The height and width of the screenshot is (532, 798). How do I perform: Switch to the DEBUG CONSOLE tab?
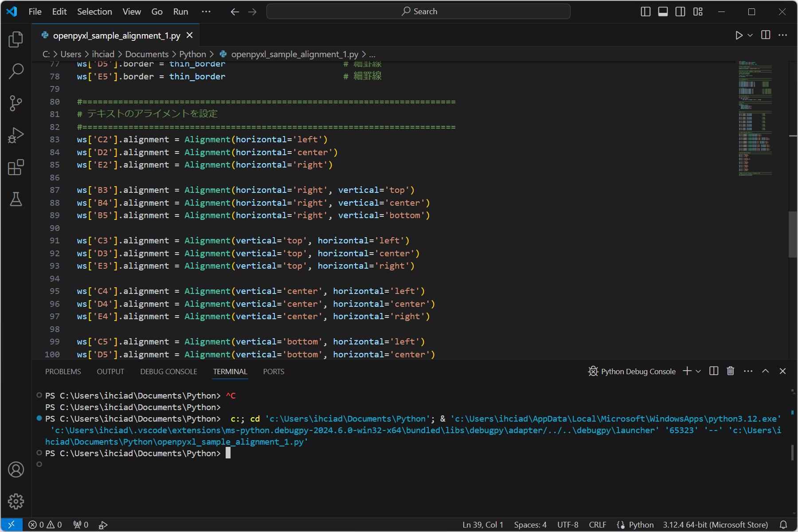(x=168, y=372)
